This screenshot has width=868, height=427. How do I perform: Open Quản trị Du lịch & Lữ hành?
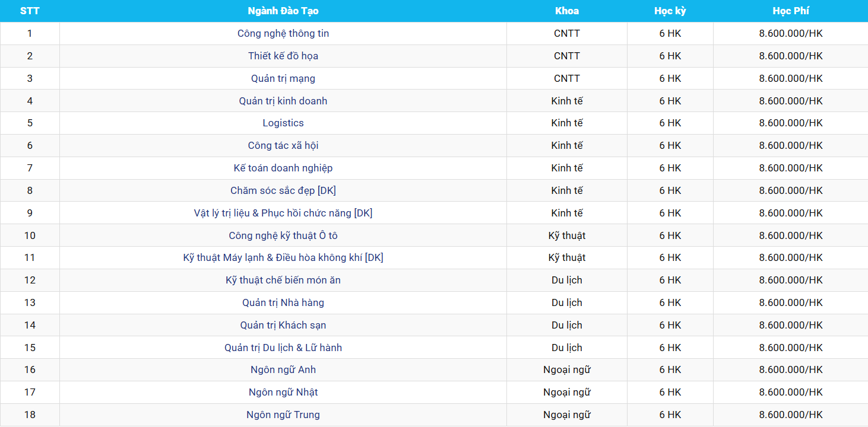coord(283,348)
